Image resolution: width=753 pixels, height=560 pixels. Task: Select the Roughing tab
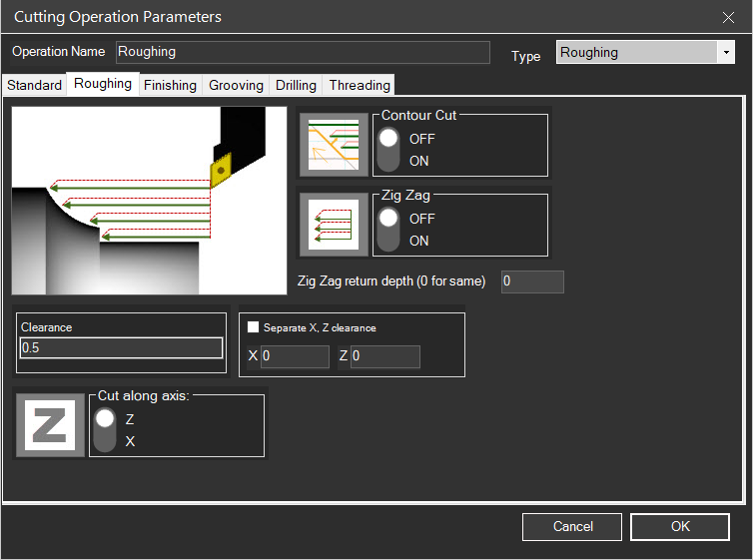[x=103, y=84]
